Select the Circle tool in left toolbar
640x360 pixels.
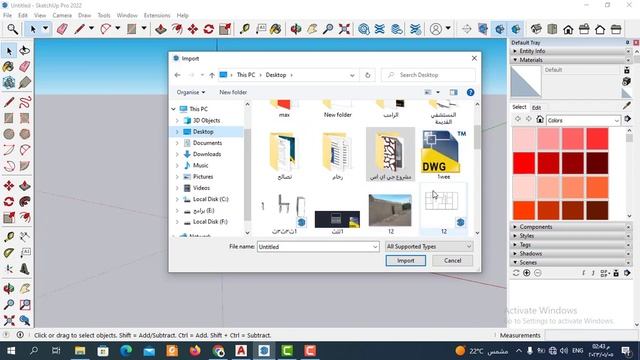[x=9, y=134]
